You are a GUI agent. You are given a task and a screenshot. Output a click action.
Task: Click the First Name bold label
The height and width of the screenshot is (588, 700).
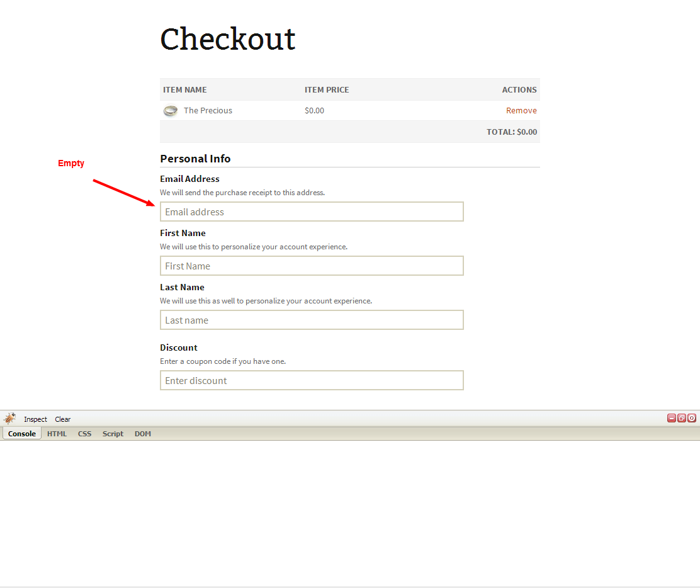[183, 233]
